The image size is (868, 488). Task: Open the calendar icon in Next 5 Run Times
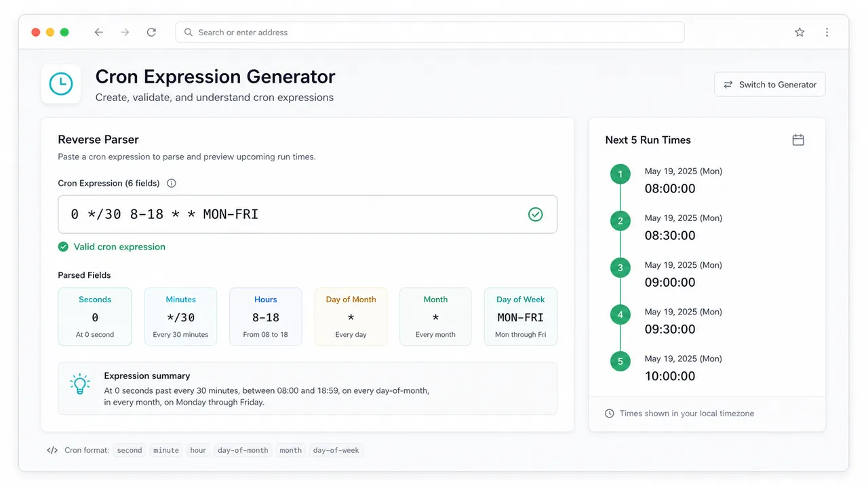coord(798,140)
